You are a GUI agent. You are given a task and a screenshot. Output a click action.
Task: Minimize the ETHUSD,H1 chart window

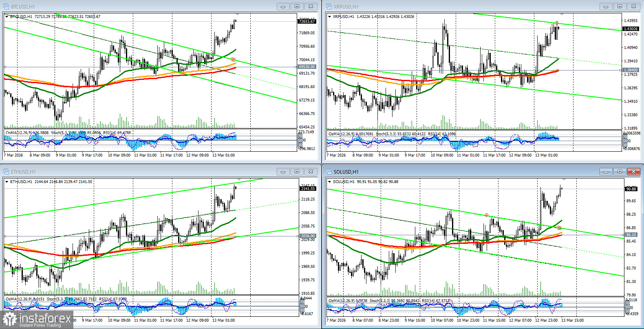point(283,172)
